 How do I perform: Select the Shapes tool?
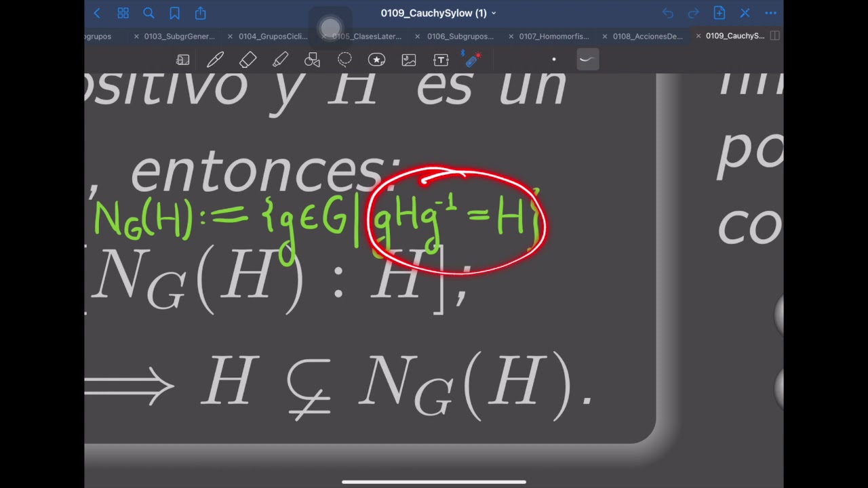click(312, 60)
